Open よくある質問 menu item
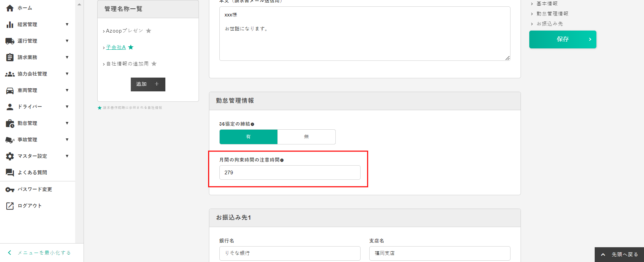 (x=32, y=173)
